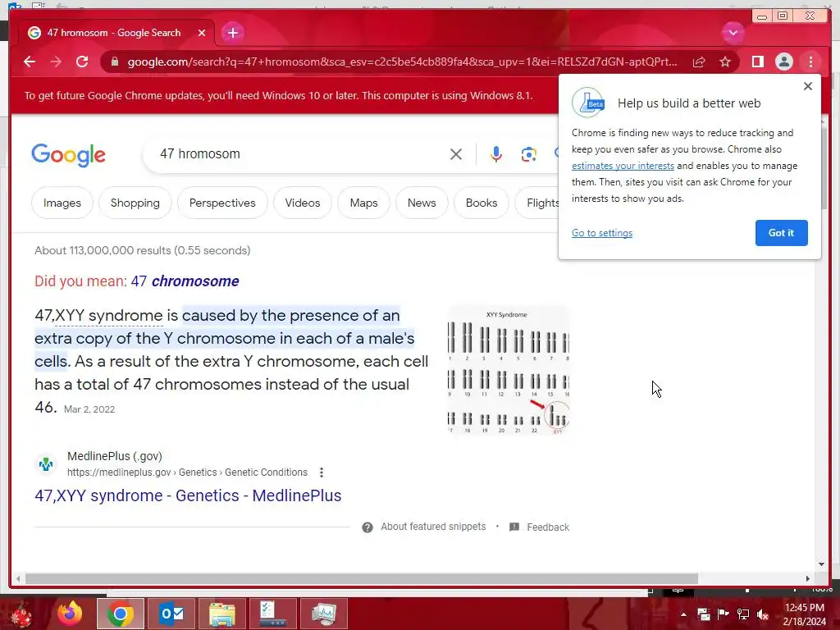Click the checklist app taskbar icon
This screenshot has width=840, height=630.
point(273,614)
